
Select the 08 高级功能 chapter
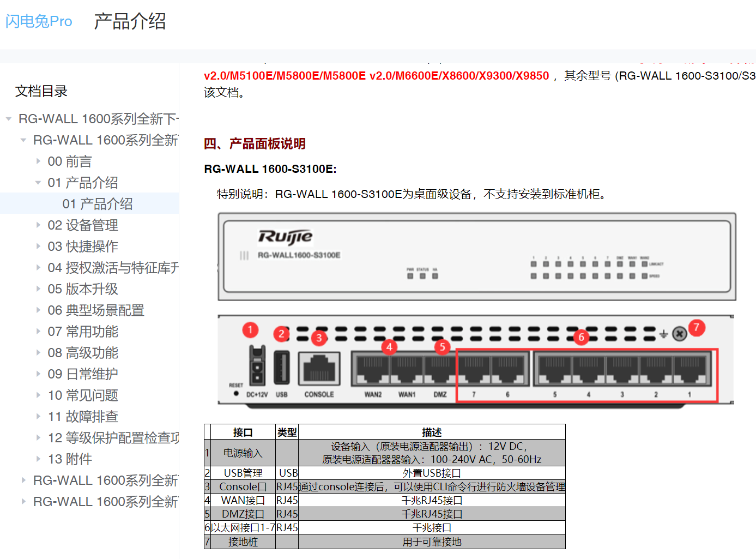(x=83, y=352)
